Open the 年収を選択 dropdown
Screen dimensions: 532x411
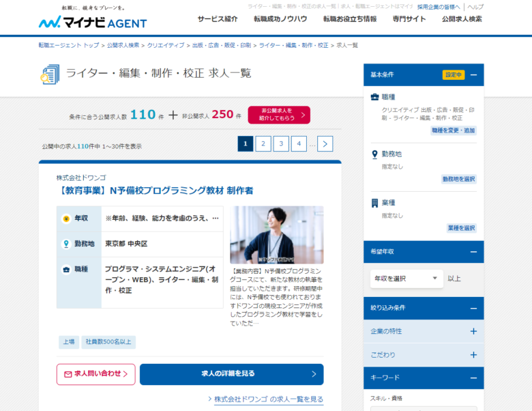pos(407,279)
